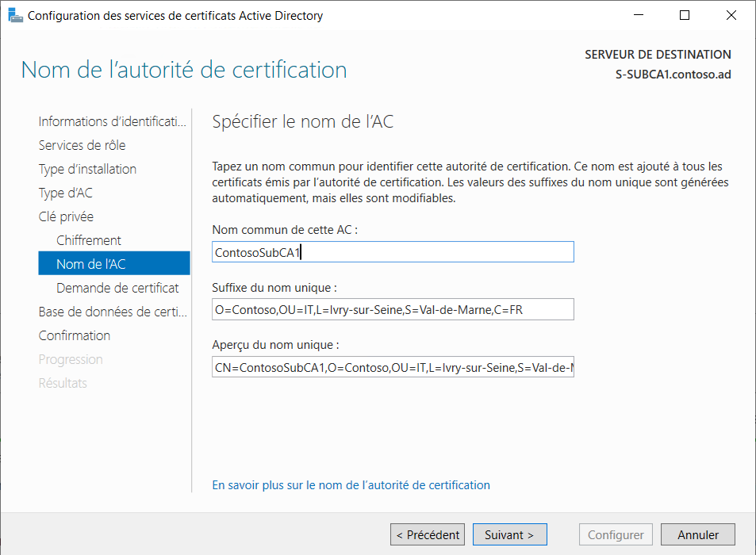Select the Informations d'identification step
The width and height of the screenshot is (756, 555).
[x=111, y=121]
